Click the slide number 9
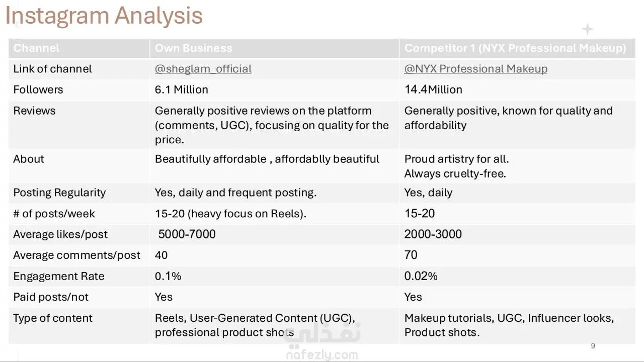The width and height of the screenshot is (644, 362). pyautogui.click(x=593, y=346)
